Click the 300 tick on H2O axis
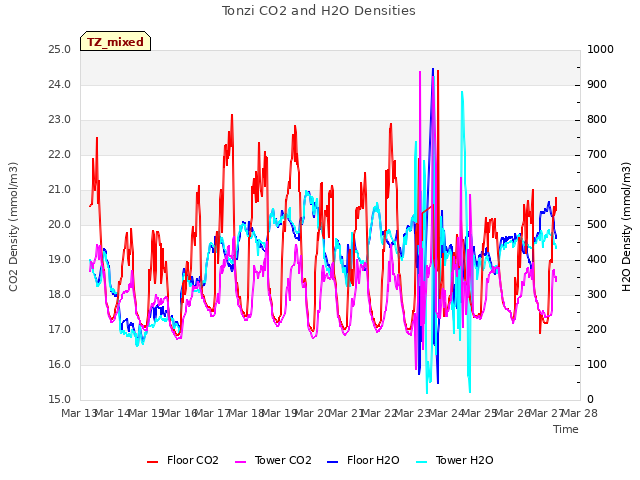 click(597, 295)
